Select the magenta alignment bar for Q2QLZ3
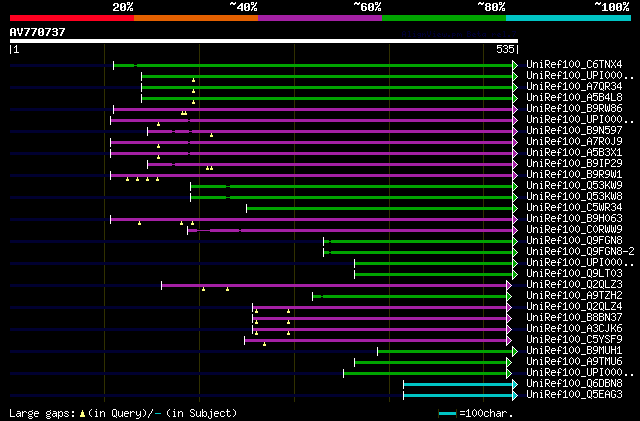 click(x=334, y=285)
